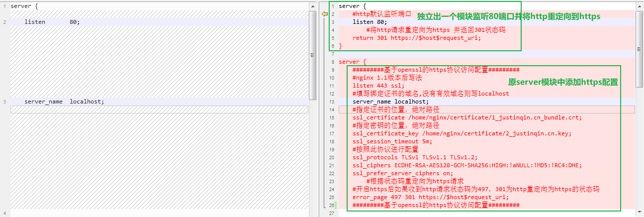Select the '#nginx 1.1版本后写法' comment line
644x217 pixels.
(x=387, y=78)
